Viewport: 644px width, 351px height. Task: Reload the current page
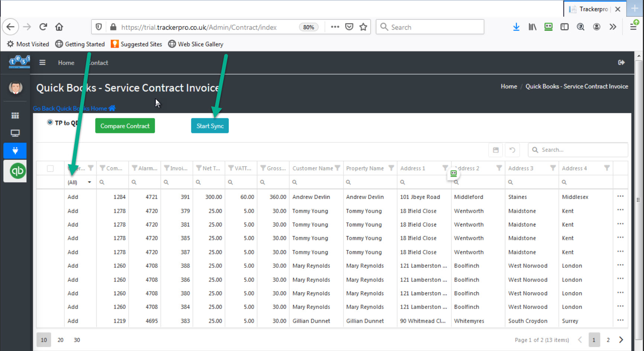click(43, 27)
